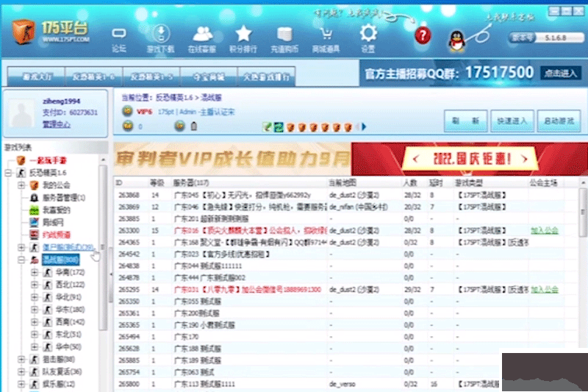The height and width of the screenshot is (392, 588).
Task: Click right arrow on 国庆钜惠 banner
Action: coord(525,159)
